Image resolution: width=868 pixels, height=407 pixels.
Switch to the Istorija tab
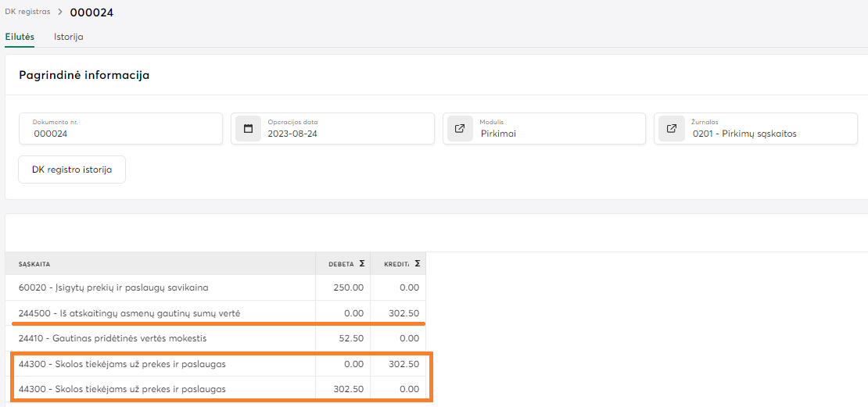(x=69, y=37)
